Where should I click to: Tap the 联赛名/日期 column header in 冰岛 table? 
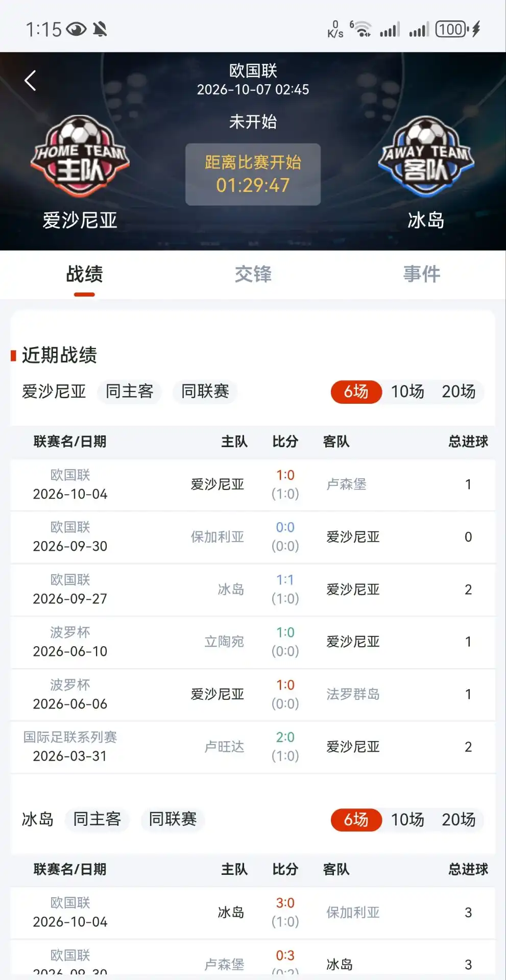tap(70, 869)
